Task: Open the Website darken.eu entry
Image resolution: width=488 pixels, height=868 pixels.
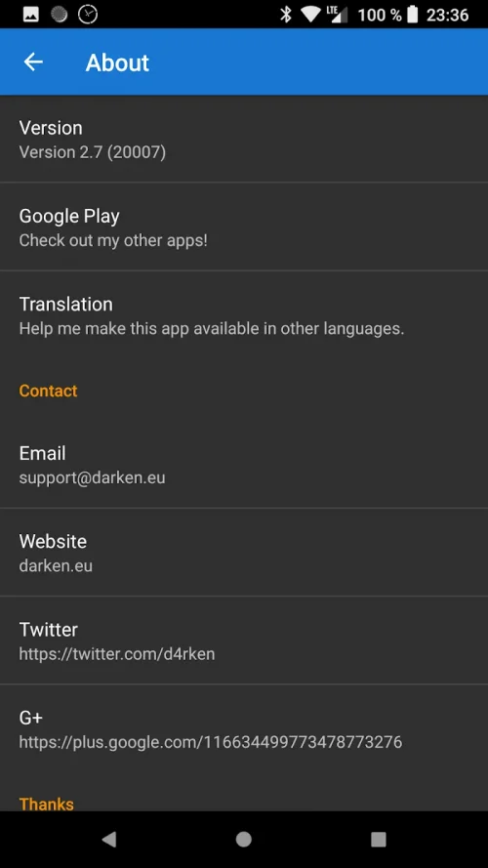Action: point(244,553)
